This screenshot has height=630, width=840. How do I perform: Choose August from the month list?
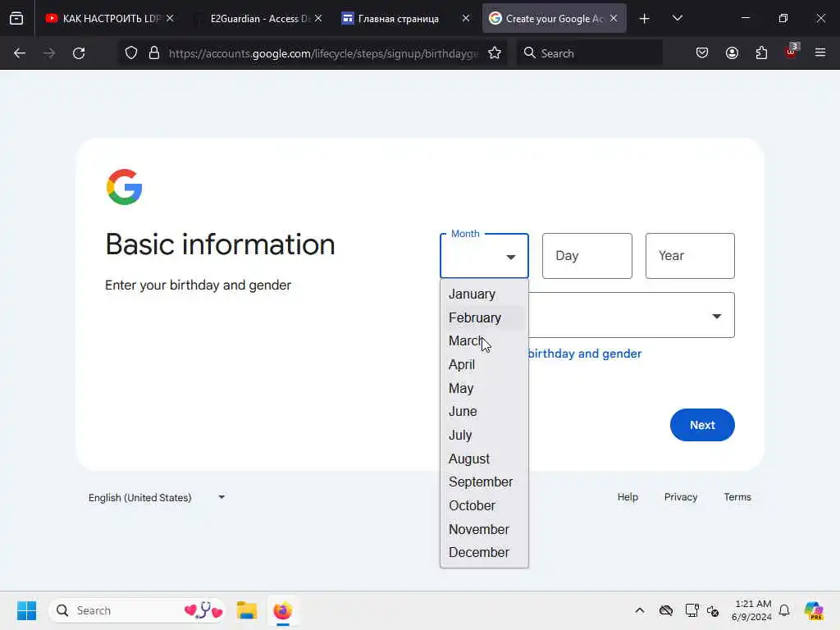pyautogui.click(x=484, y=459)
